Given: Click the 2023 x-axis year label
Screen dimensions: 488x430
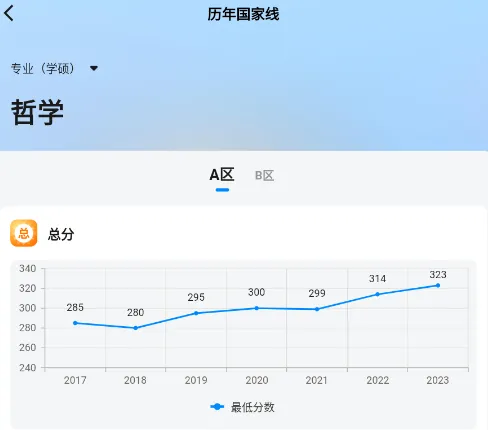Looking at the screenshot, I should (x=438, y=380).
